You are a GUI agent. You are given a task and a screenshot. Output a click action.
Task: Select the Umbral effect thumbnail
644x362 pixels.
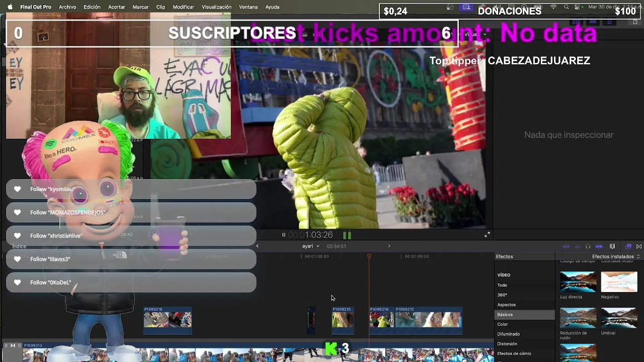(x=619, y=318)
